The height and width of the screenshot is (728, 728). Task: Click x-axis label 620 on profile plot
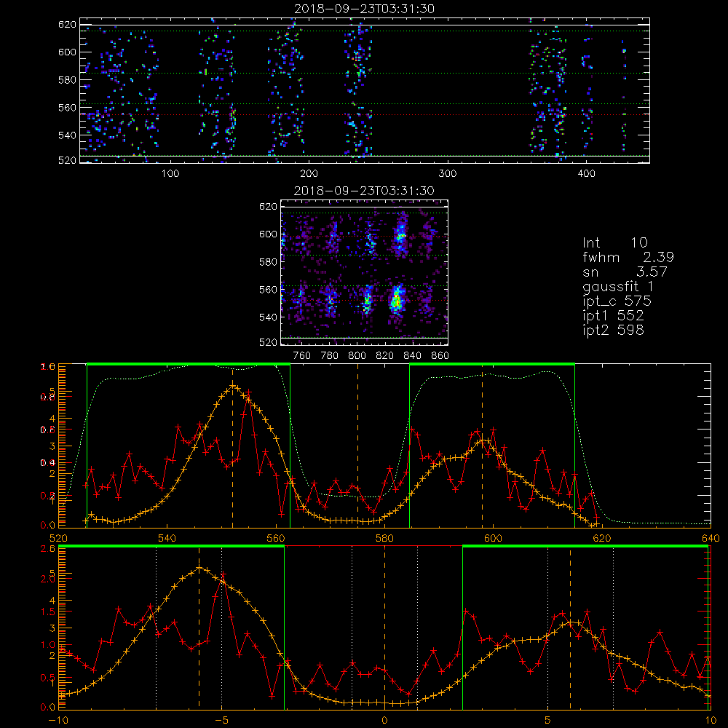602,538
